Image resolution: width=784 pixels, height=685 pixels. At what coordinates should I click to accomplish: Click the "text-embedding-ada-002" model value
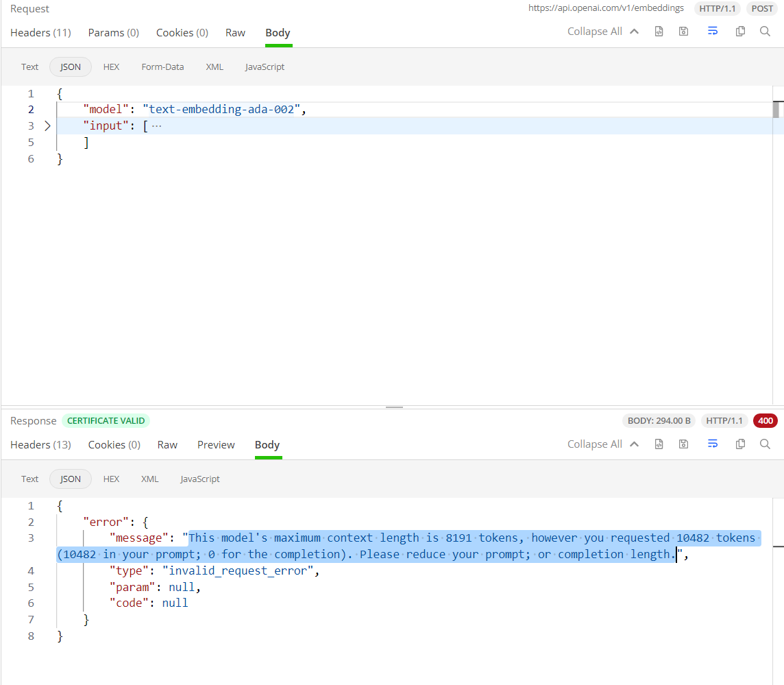pos(221,110)
